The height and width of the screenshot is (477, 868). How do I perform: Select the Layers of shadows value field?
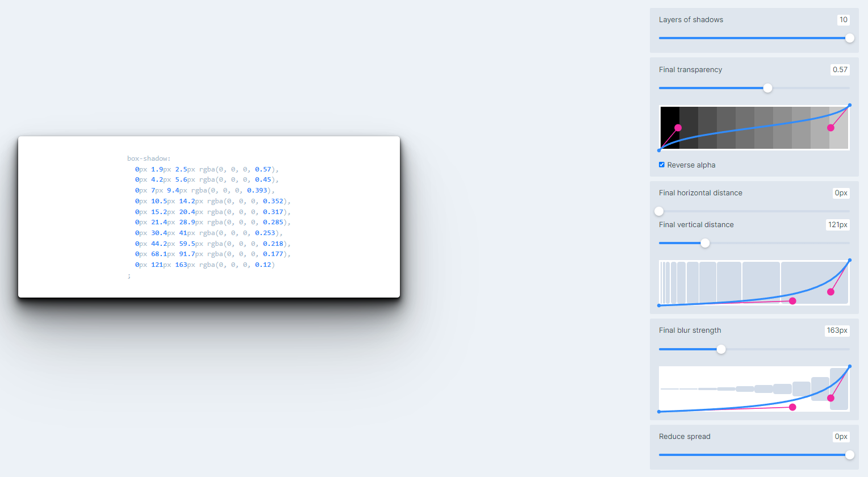click(843, 20)
